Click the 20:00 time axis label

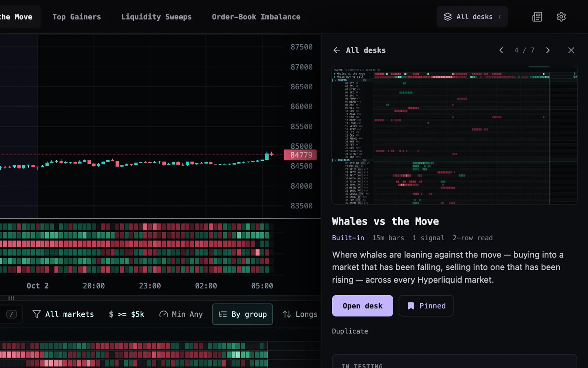[x=94, y=286]
